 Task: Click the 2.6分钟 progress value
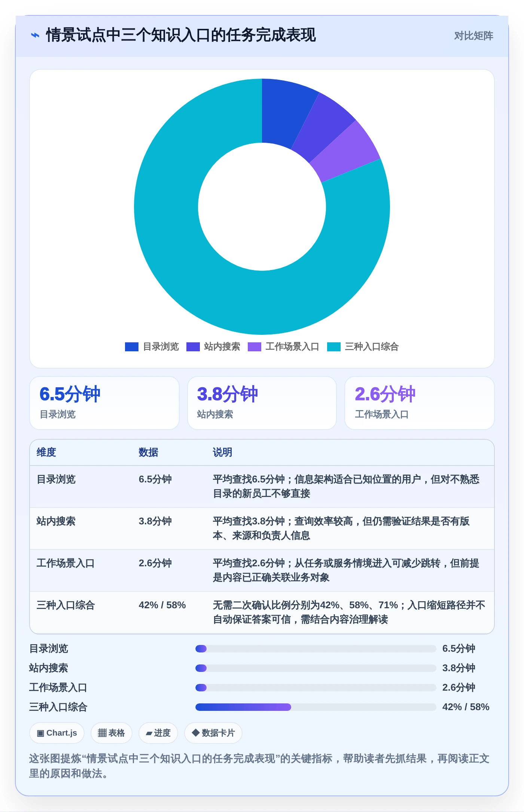[458, 688]
